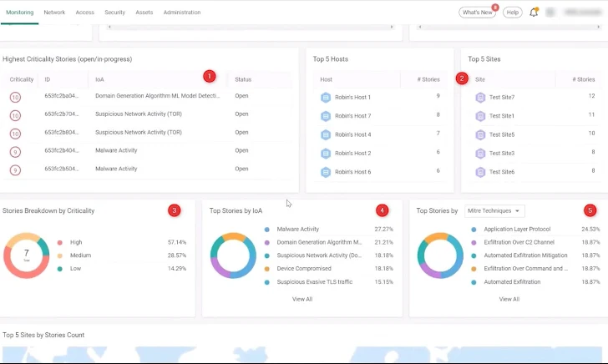The height and width of the screenshot is (364, 608).
Task: Click the user avatar icon in header
Action: pos(550,13)
